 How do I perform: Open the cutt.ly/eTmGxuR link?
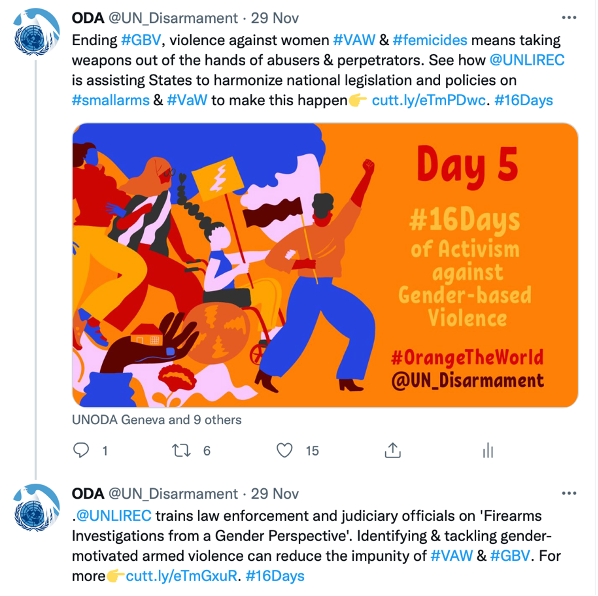182,576
